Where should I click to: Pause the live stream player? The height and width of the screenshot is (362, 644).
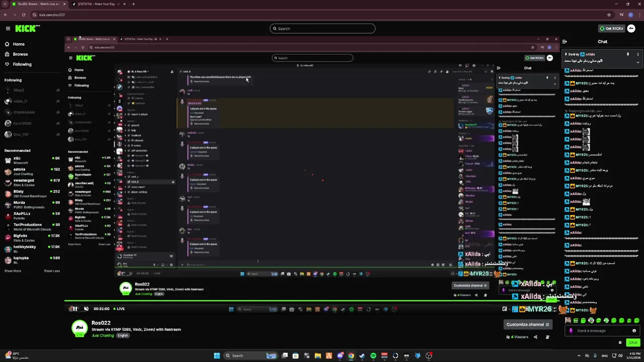[x=75, y=309]
